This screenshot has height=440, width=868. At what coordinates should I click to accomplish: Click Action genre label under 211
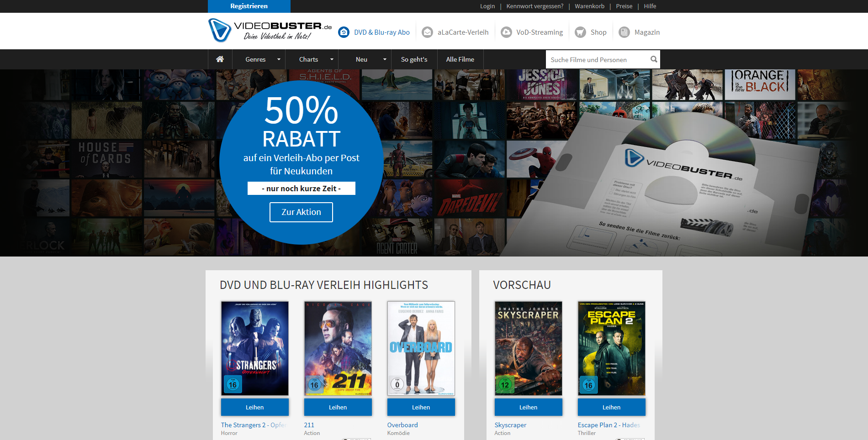tap(312, 433)
